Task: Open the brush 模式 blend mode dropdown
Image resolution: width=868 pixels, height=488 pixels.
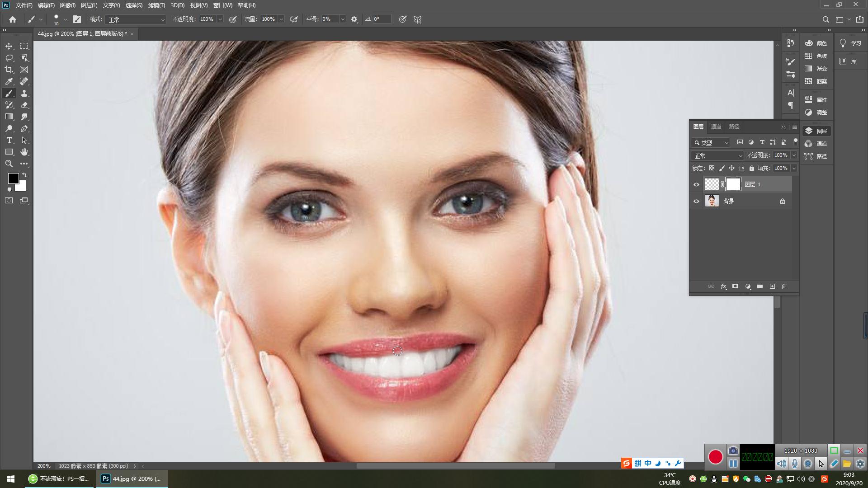Action: point(136,19)
